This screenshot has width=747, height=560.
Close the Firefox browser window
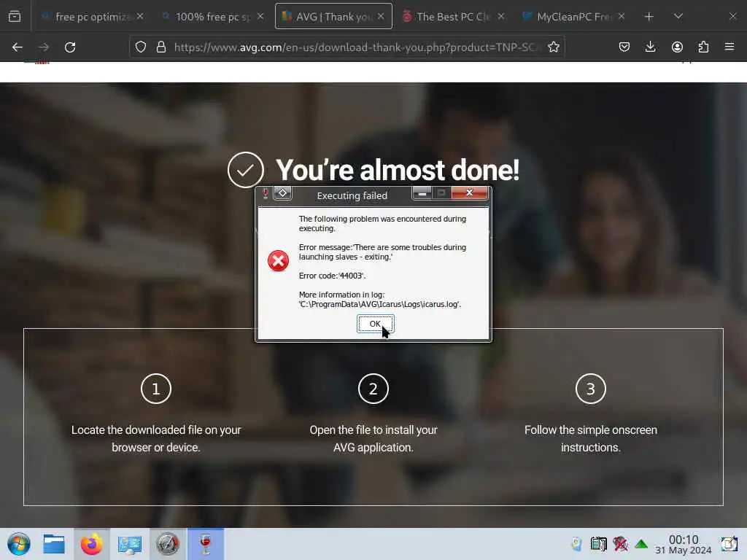(732, 17)
